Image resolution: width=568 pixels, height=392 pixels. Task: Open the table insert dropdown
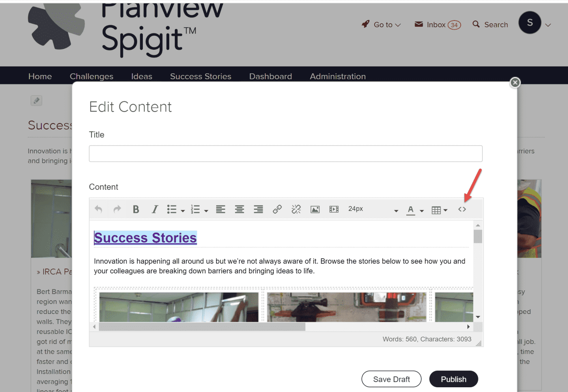(x=439, y=210)
